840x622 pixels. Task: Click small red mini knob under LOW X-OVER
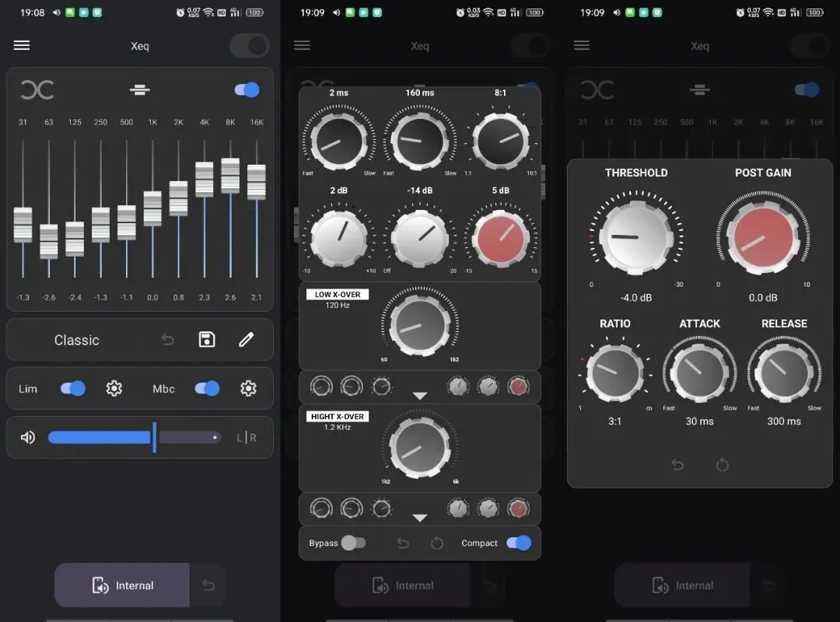coord(518,386)
